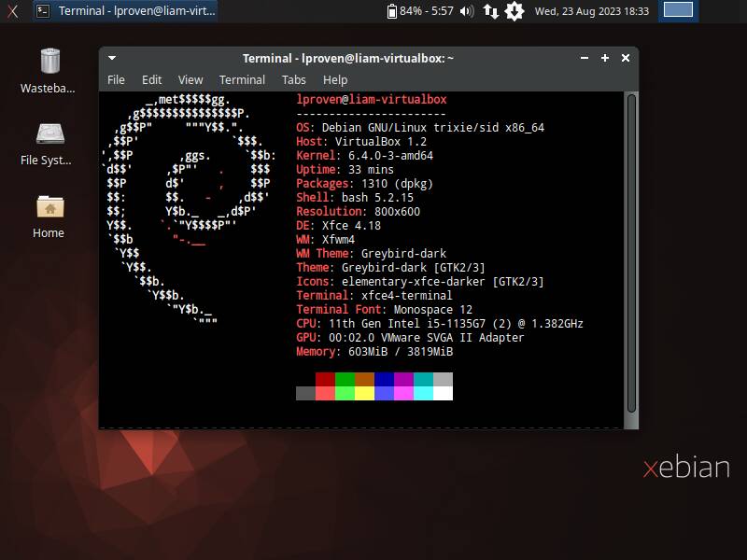The image size is (747, 560).
Task: Click the 'Kernel: 6.4.0-3-amd64' line
Action: point(365,155)
